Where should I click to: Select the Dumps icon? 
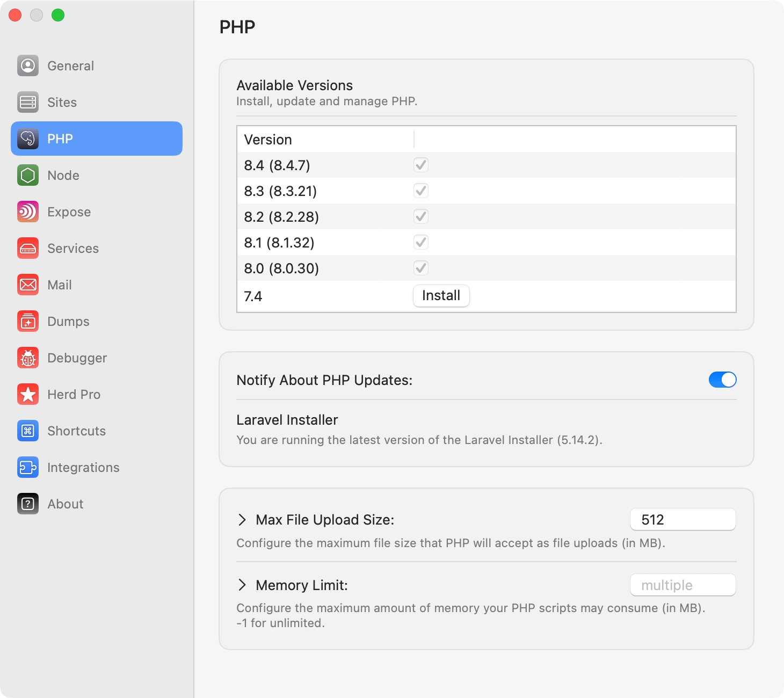point(28,321)
